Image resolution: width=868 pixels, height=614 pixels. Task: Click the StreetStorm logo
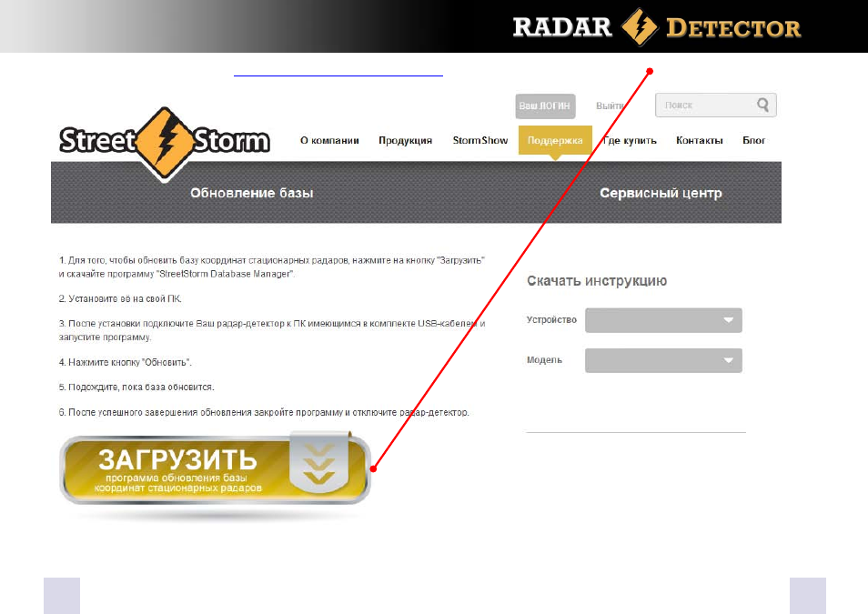tap(165, 143)
